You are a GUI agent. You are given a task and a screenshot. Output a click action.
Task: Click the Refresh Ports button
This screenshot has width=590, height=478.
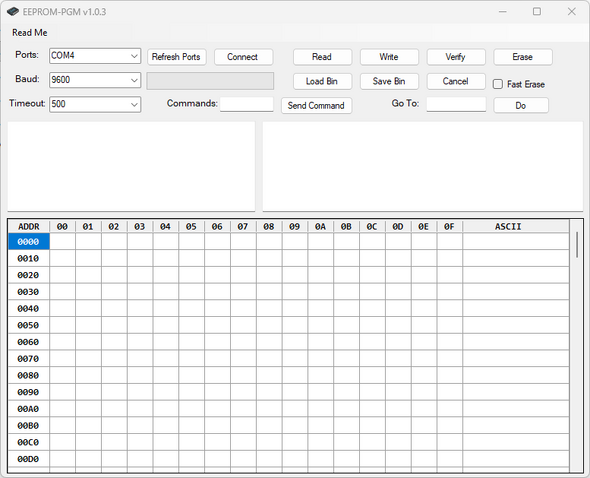pyautogui.click(x=176, y=57)
